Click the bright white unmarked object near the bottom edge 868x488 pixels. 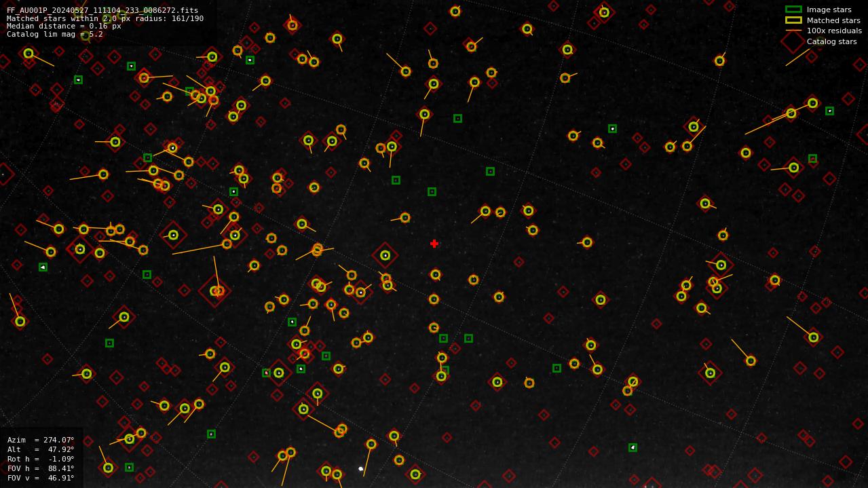tap(360, 469)
